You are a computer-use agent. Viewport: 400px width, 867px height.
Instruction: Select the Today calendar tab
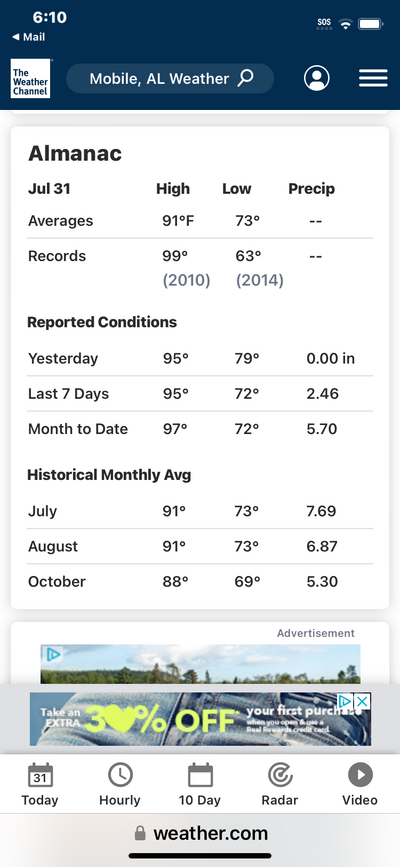[x=40, y=784]
